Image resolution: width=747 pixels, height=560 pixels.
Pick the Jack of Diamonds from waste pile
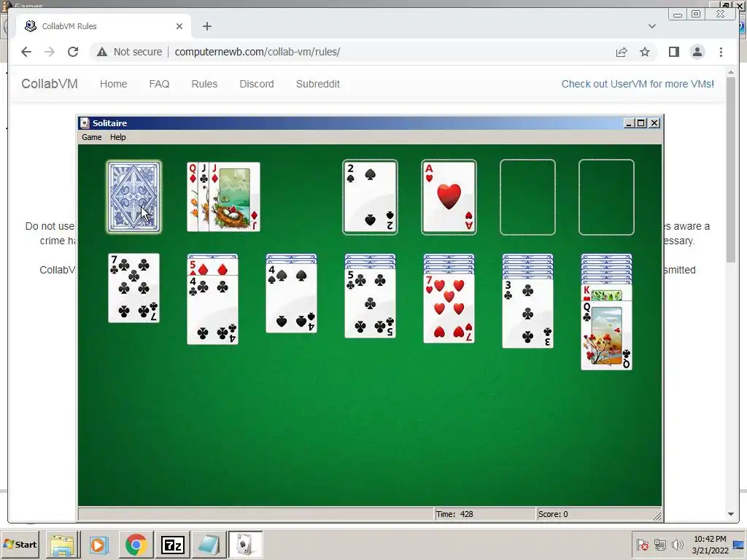pos(235,197)
